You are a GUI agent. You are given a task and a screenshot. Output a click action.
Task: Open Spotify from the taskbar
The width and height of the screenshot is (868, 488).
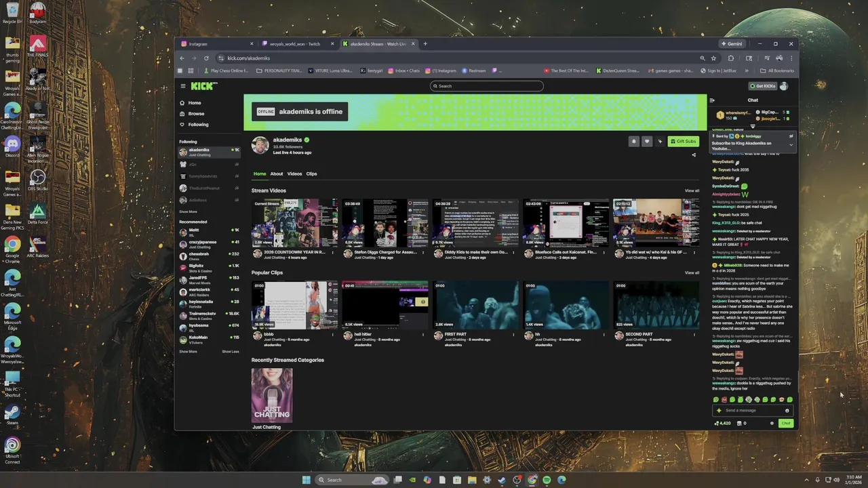[x=547, y=480]
